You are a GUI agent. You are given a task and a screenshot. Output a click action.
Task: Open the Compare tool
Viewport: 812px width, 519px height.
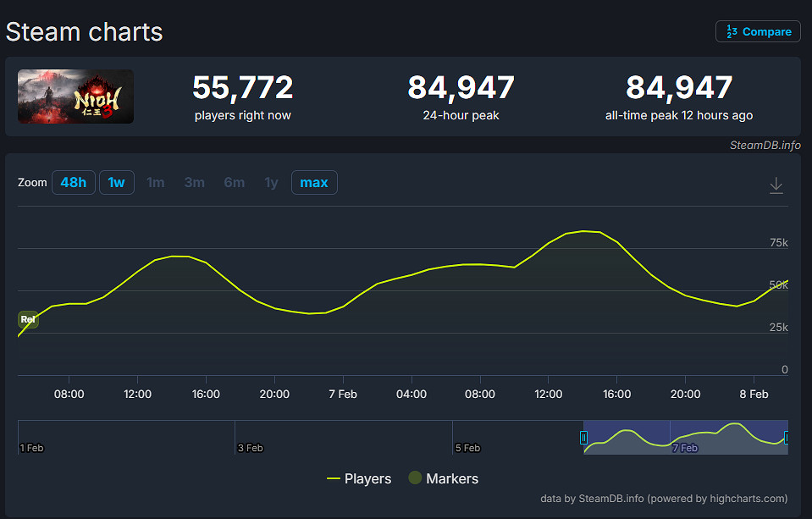click(758, 31)
